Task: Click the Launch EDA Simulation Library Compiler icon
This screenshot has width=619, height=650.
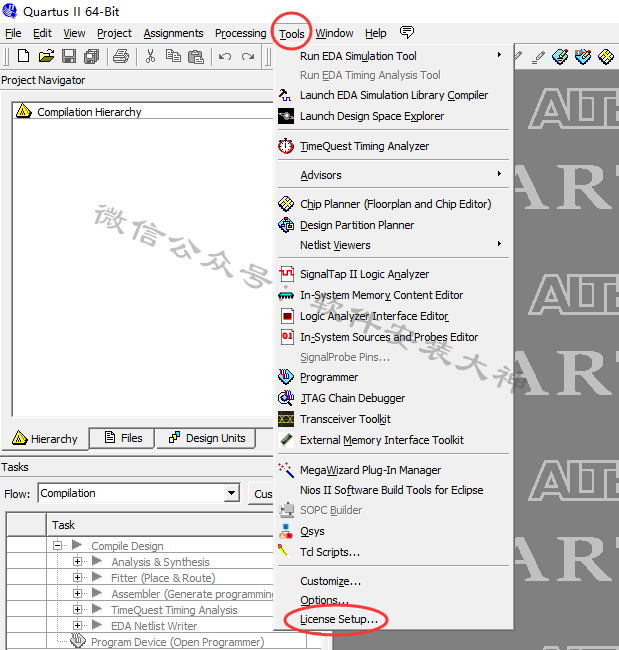Action: (285, 95)
